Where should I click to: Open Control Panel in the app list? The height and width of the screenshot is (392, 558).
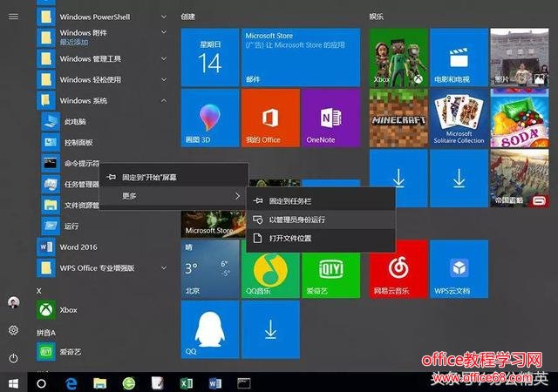[78, 142]
